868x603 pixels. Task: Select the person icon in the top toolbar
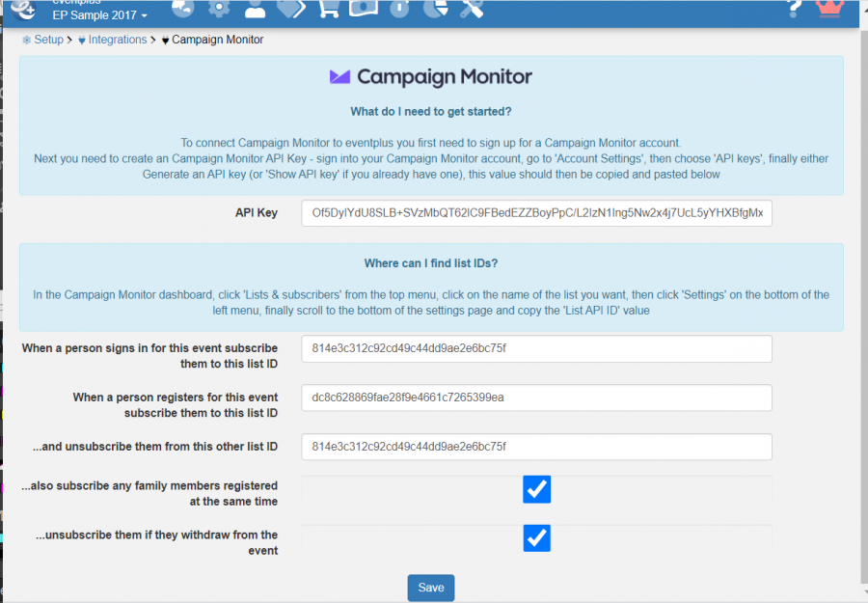click(253, 10)
